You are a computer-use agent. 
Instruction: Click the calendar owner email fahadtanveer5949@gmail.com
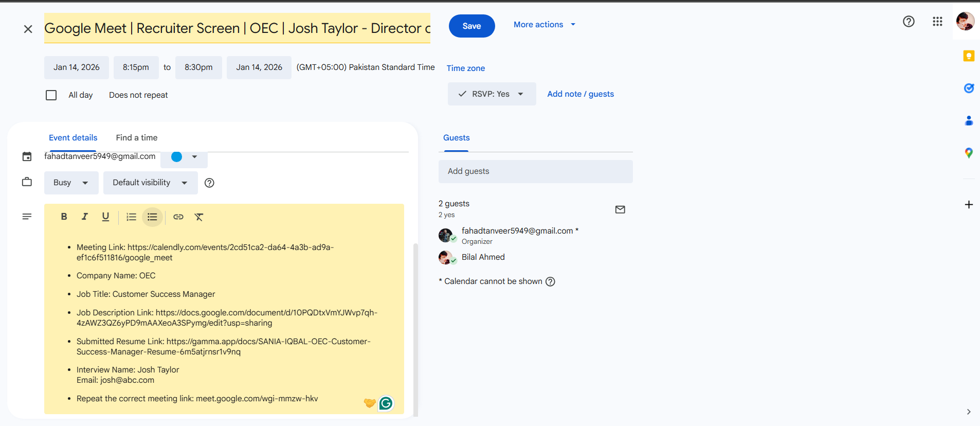(100, 156)
